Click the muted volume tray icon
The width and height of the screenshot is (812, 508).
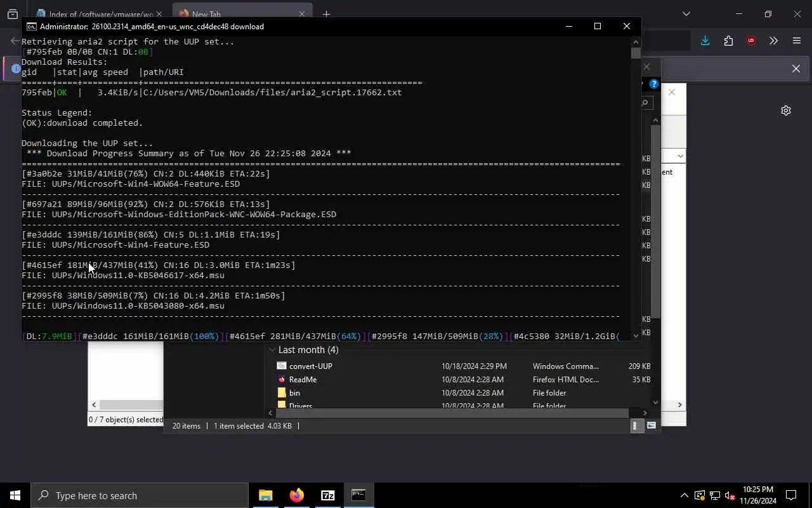coord(730,495)
